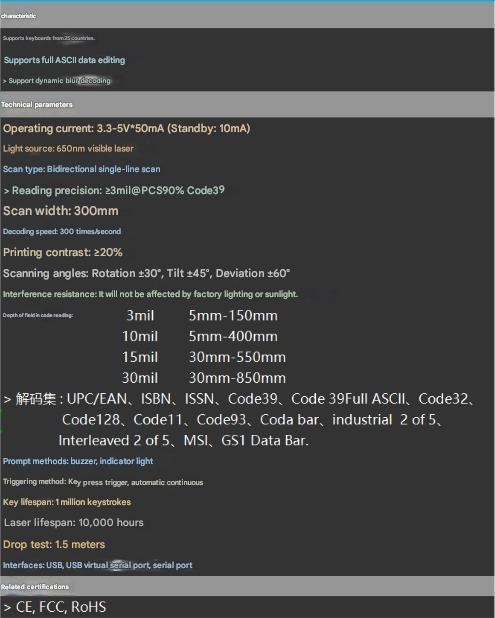This screenshot has height=618, width=495.
Task: Click the 'CE, FCC, RoHS' certifications text
Action: point(55,607)
